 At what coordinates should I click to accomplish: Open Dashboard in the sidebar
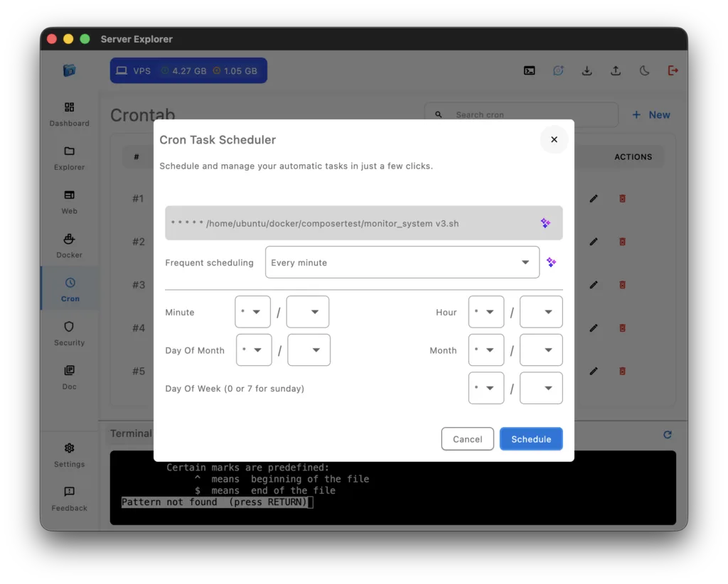[x=69, y=114]
